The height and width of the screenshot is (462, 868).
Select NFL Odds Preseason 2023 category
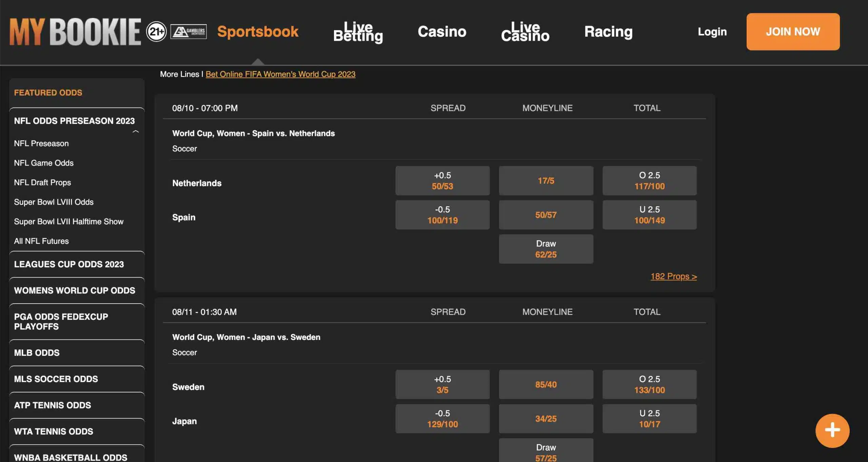tap(74, 121)
